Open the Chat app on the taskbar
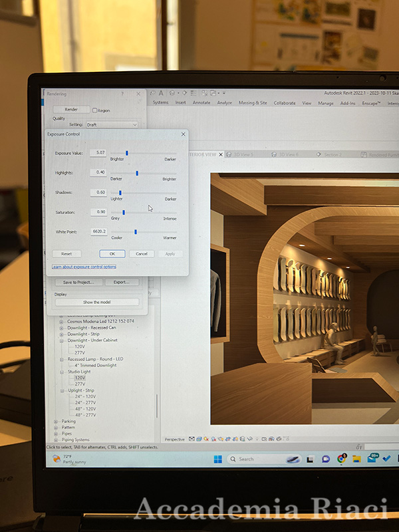This screenshot has width=399, height=532. [x=326, y=459]
